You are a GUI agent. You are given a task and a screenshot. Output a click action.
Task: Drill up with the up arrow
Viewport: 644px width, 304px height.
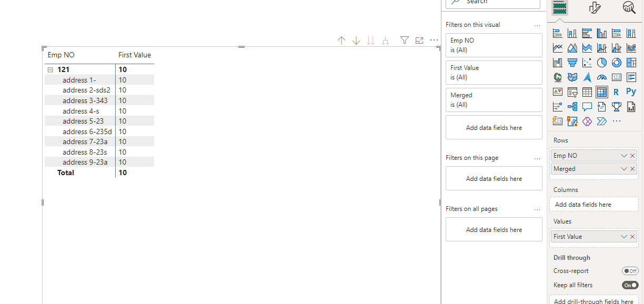tap(341, 40)
